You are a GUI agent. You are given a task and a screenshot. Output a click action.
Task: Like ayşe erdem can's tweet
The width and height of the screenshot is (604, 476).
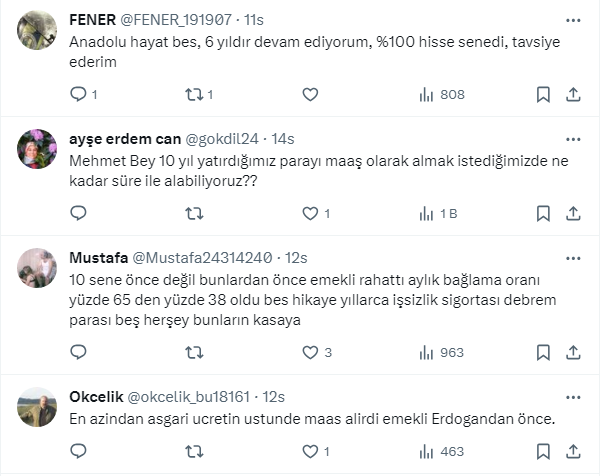pyautogui.click(x=310, y=213)
